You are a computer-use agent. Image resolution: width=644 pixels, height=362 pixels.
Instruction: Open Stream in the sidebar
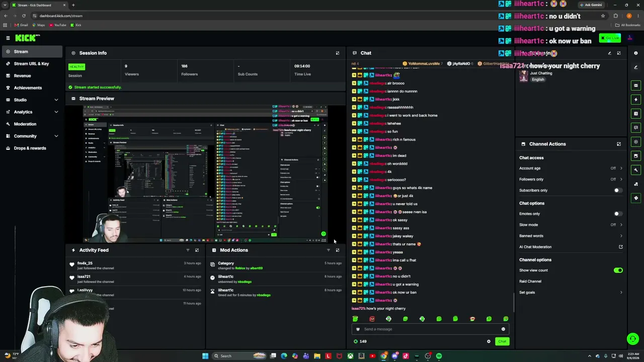(31, 52)
